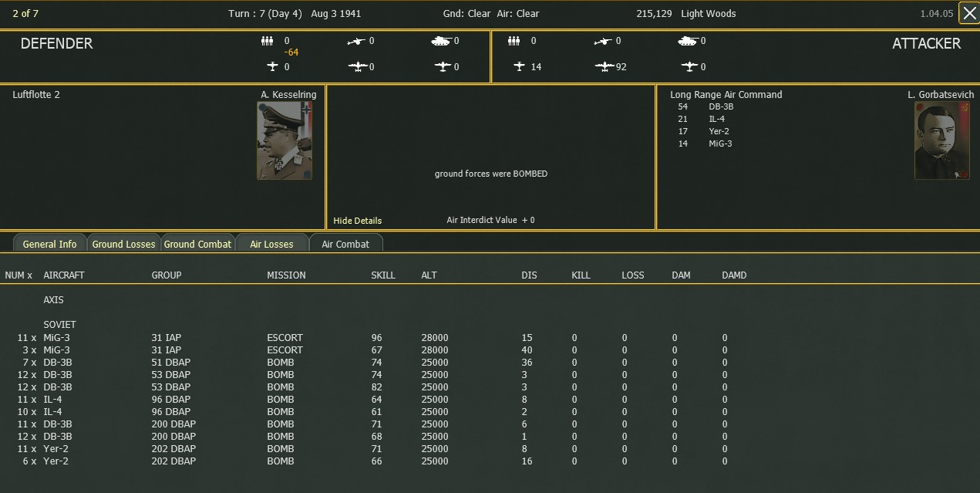Click the LOSS column header
980x493 pixels.
[x=633, y=275]
